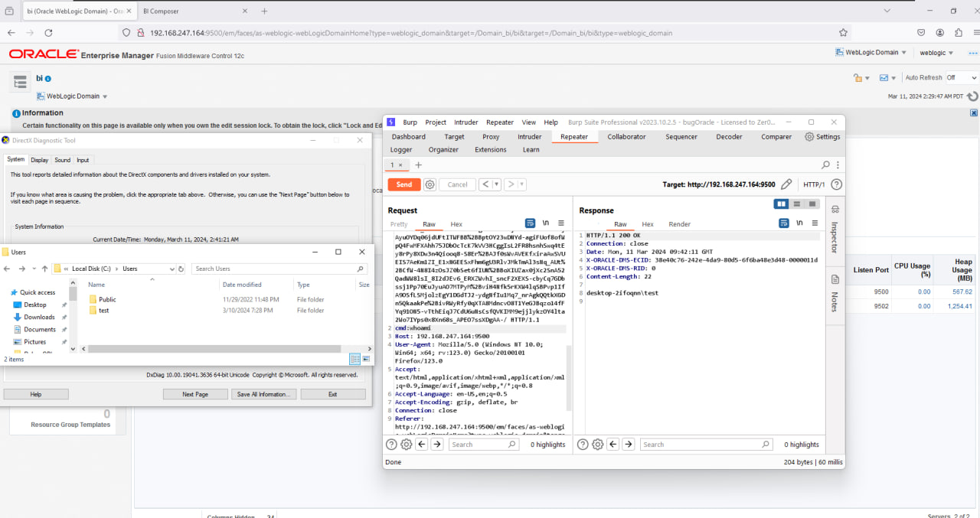Select the Response Hex view tab

click(x=648, y=224)
